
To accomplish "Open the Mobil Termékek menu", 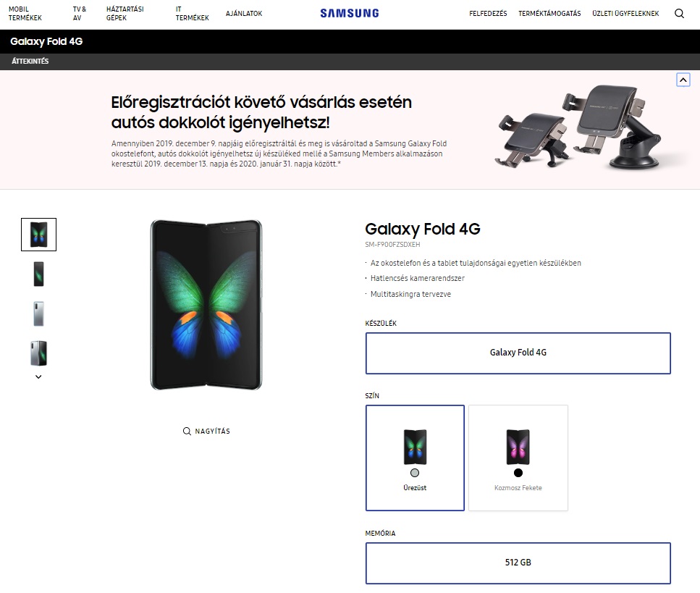I will pos(25,13).
